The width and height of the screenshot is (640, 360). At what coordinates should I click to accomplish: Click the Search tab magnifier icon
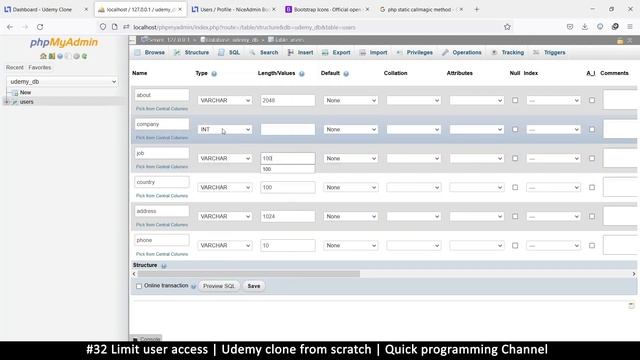(x=252, y=53)
